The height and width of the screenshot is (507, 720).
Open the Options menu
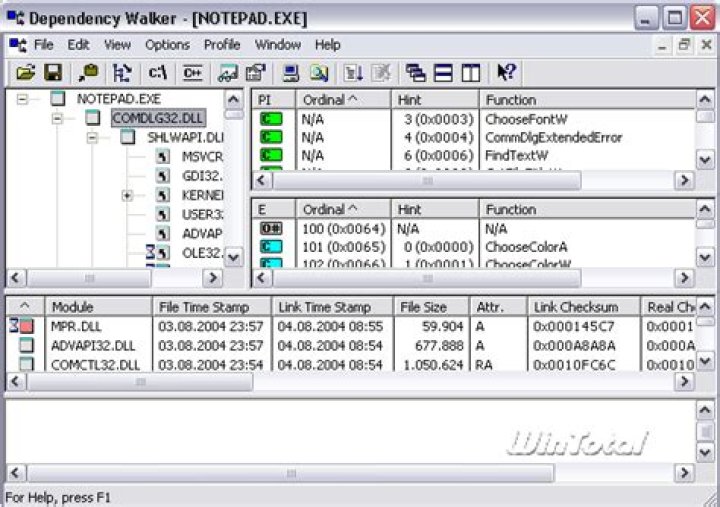[x=167, y=45]
